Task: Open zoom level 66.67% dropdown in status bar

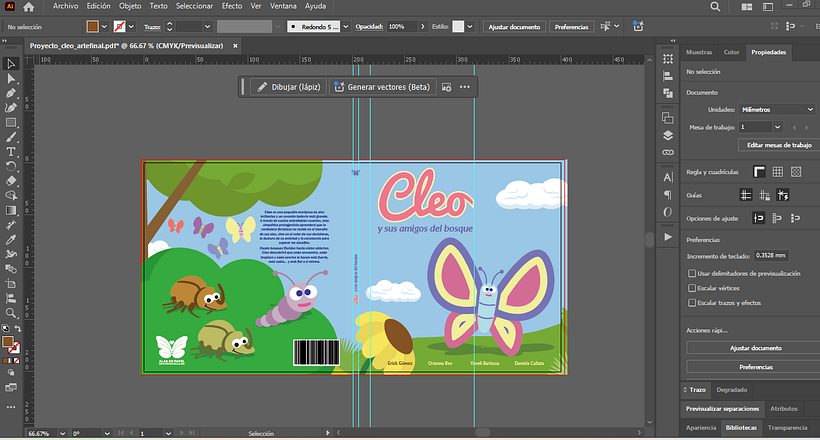Action: [62, 433]
